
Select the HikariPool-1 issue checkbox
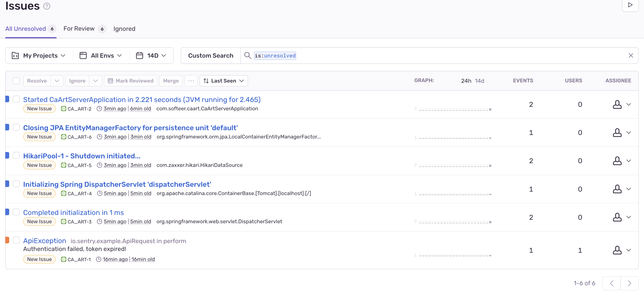(16, 156)
